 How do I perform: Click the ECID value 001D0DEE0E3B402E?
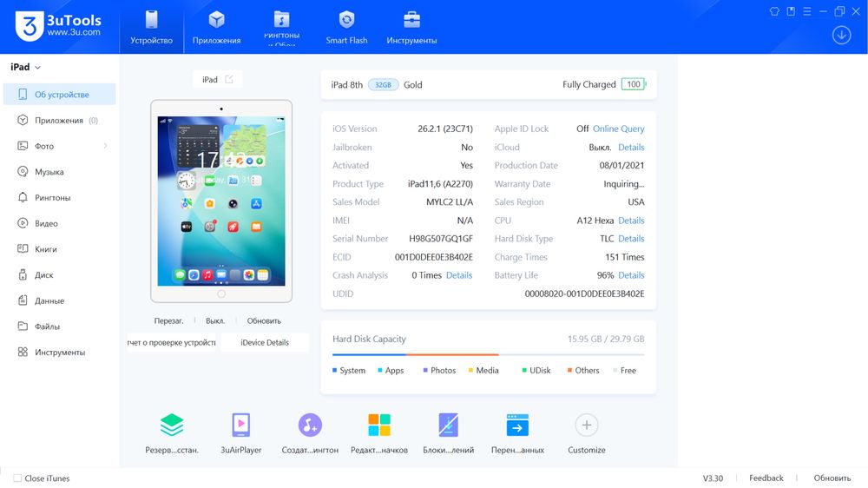(433, 257)
